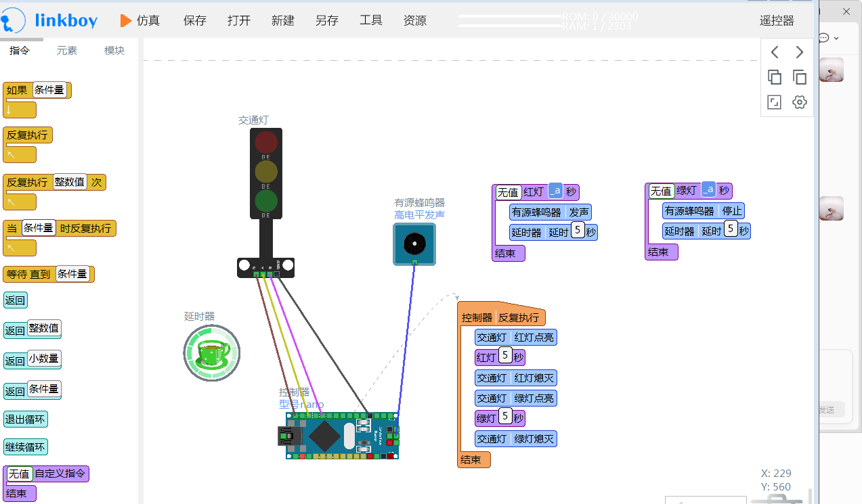The image size is (862, 504).
Task: Click the orange play icon to start simulation
Action: pyautogui.click(x=126, y=20)
